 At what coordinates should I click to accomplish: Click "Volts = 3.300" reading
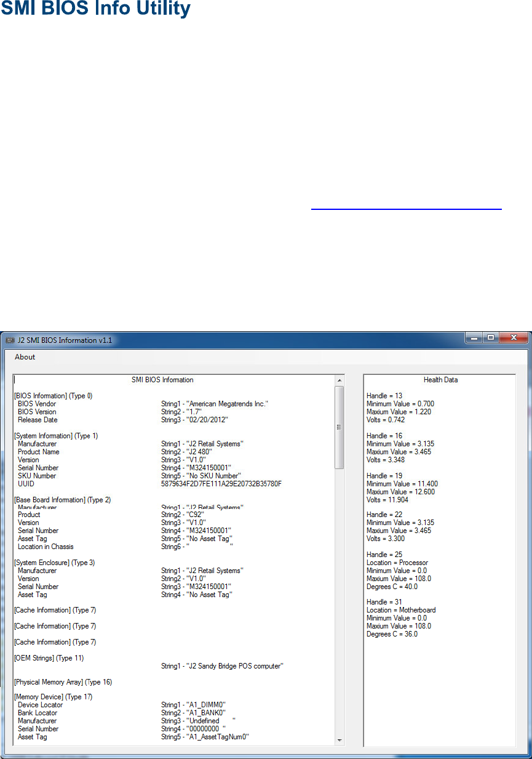(x=386, y=539)
